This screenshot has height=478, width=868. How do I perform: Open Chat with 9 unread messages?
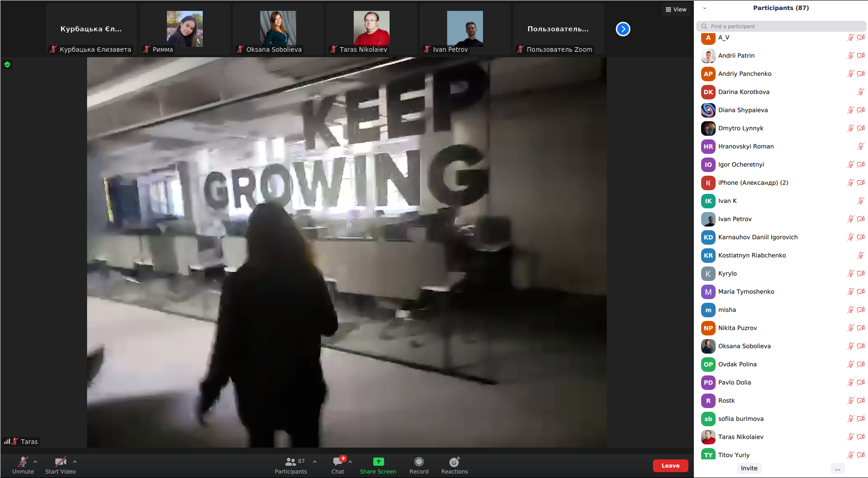338,465
